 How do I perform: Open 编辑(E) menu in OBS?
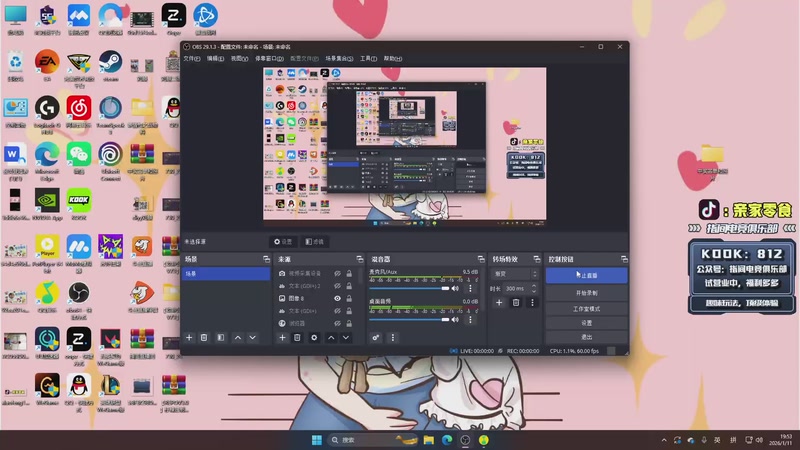215,59
